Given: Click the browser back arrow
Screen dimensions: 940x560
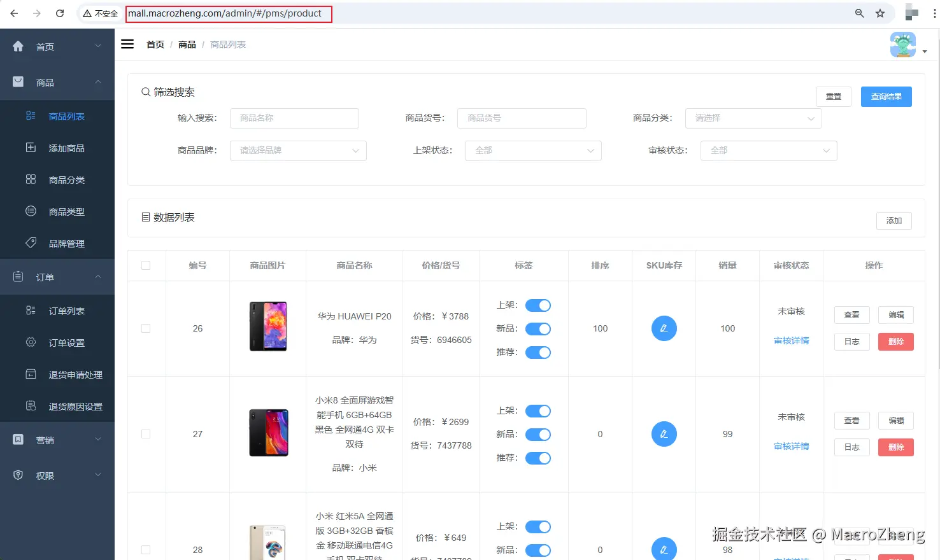Looking at the screenshot, I should coord(14,13).
